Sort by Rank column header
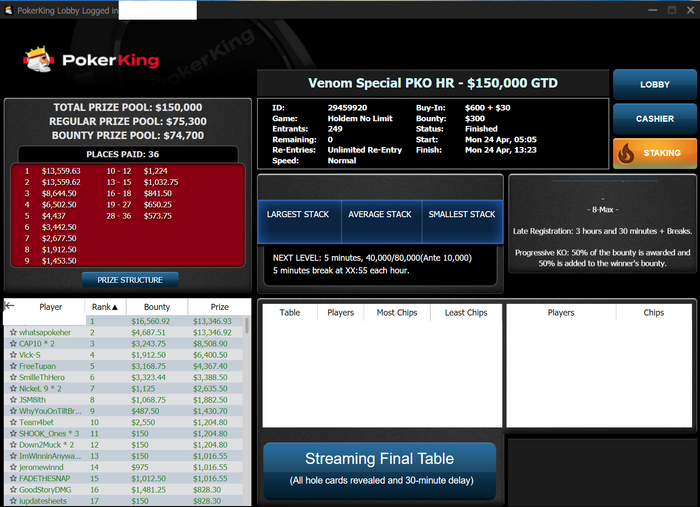 (x=105, y=307)
